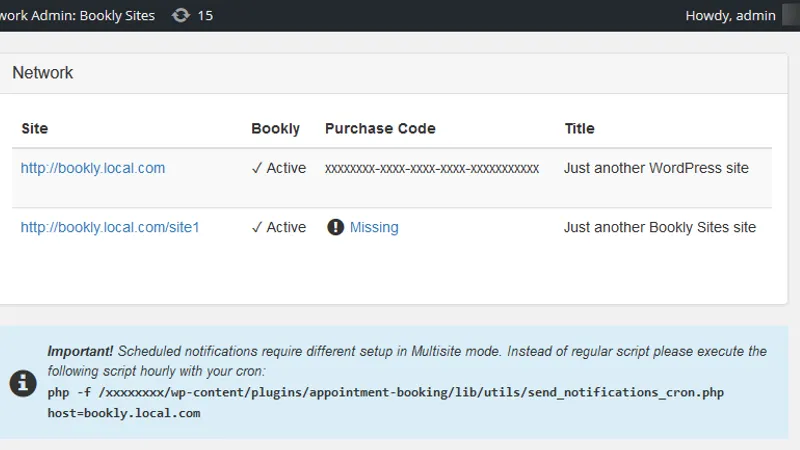The image size is (800, 450).
Task: Click the info icon in Important notice
Action: (23, 383)
